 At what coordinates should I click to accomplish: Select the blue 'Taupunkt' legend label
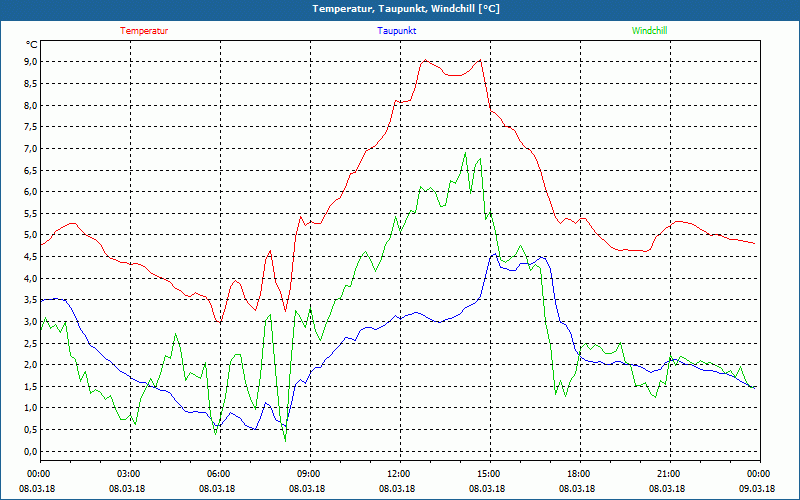[396, 31]
